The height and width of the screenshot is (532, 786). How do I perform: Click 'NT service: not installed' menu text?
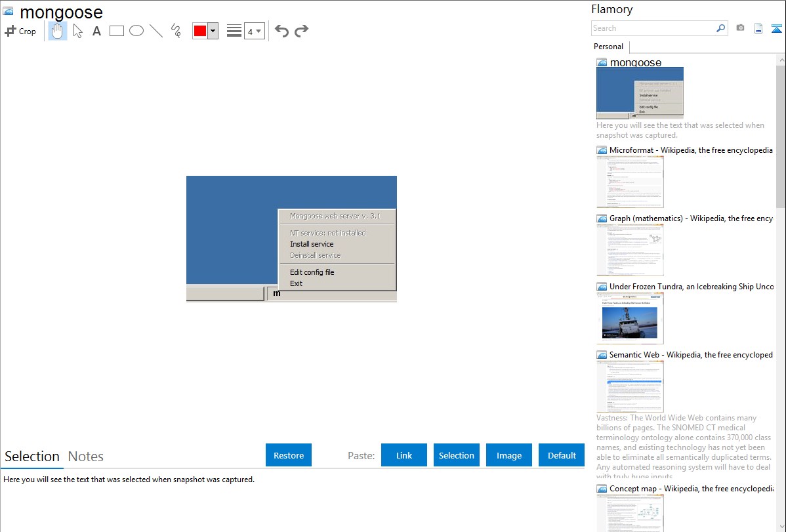328,233
